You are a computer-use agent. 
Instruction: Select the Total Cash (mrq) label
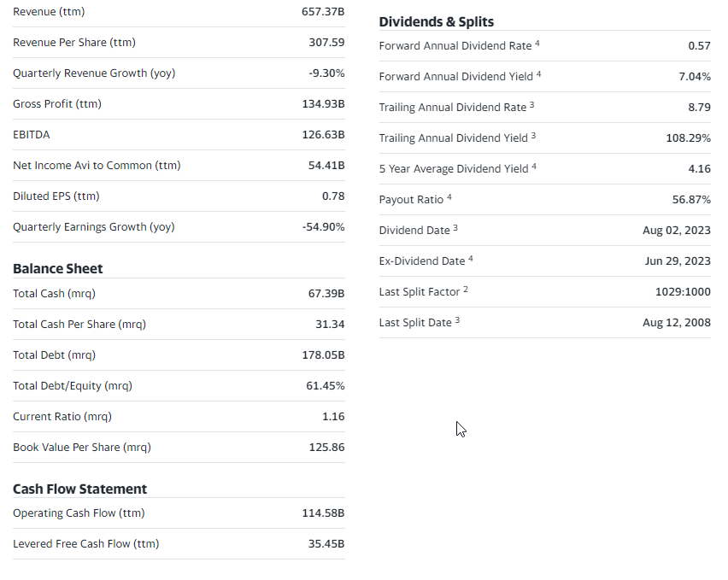pyautogui.click(x=54, y=294)
